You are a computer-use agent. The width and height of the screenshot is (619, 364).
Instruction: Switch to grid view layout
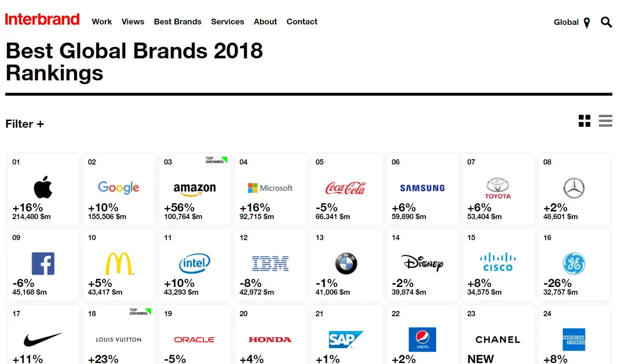click(585, 121)
